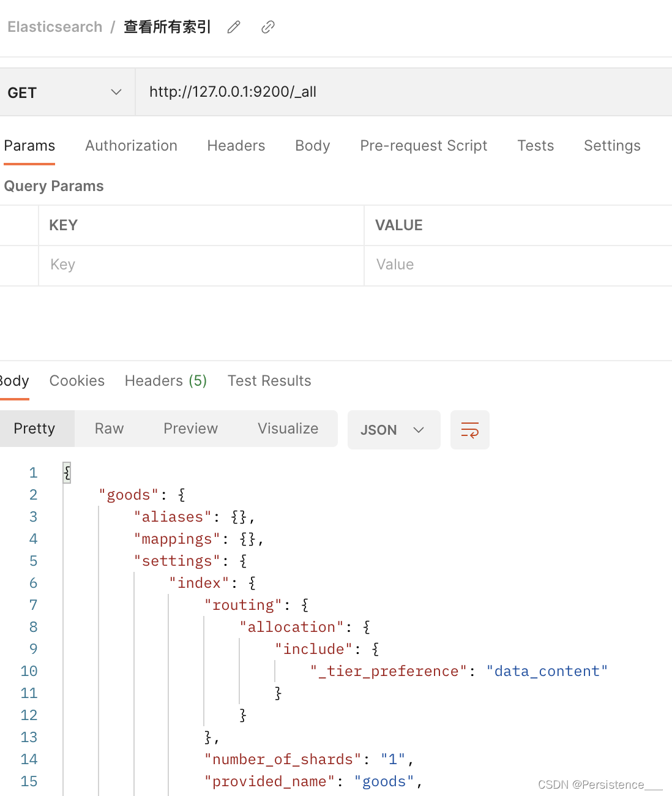Select the Visualize view button
672x796 pixels.
coord(288,429)
